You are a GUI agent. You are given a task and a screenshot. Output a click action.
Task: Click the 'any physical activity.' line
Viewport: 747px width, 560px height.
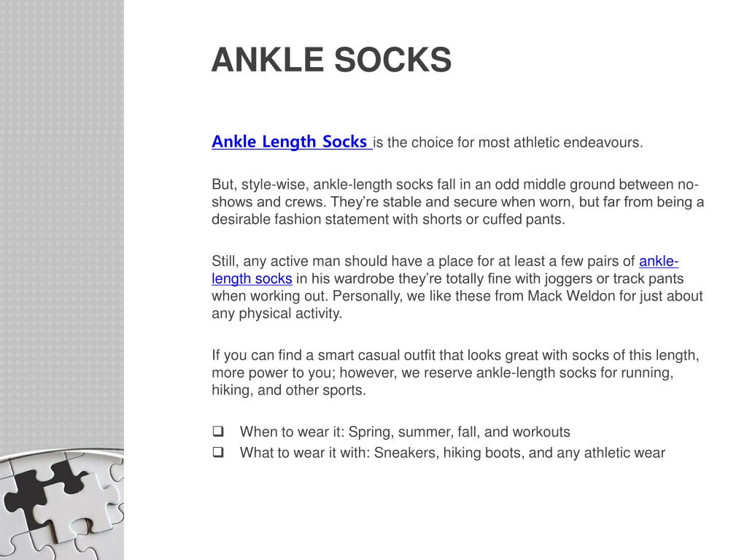(276, 314)
